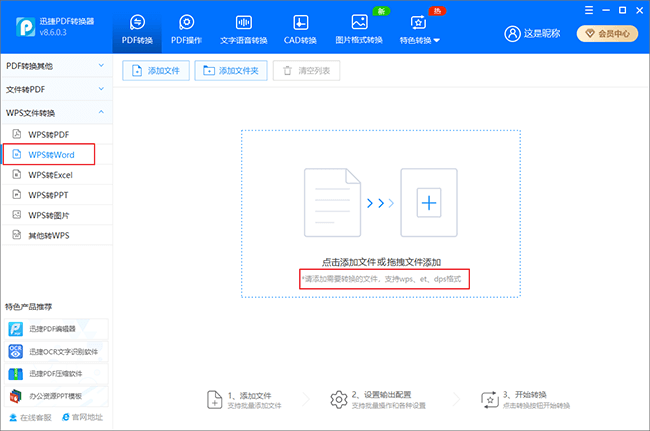Click the step 2 gear settings icon
The height and width of the screenshot is (431, 650).
coord(339,400)
